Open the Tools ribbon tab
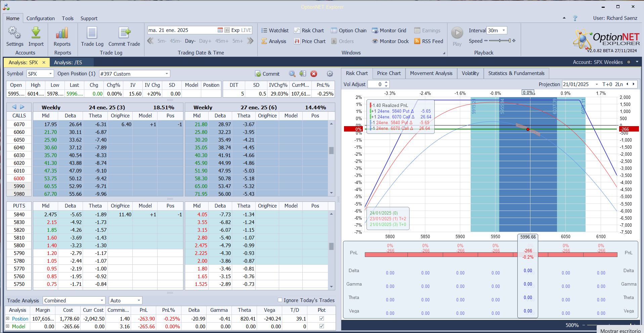Screen dimensions: 644x333 pyautogui.click(x=68, y=18)
